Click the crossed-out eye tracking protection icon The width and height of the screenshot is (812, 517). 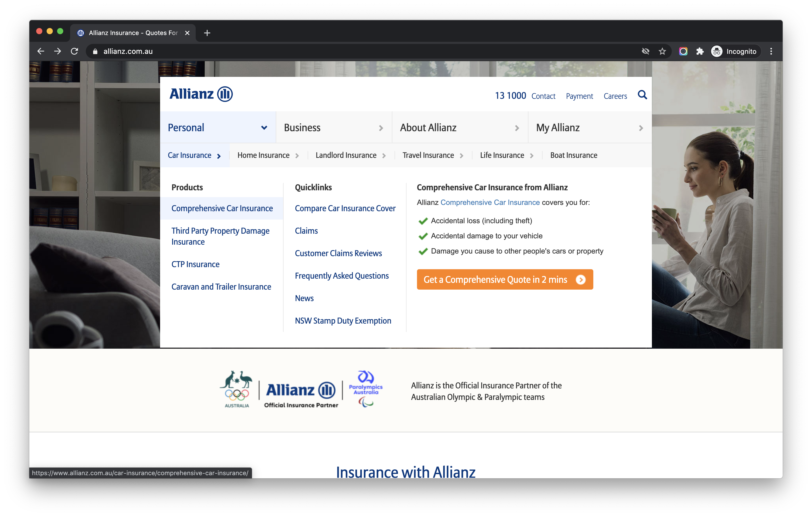coord(645,51)
